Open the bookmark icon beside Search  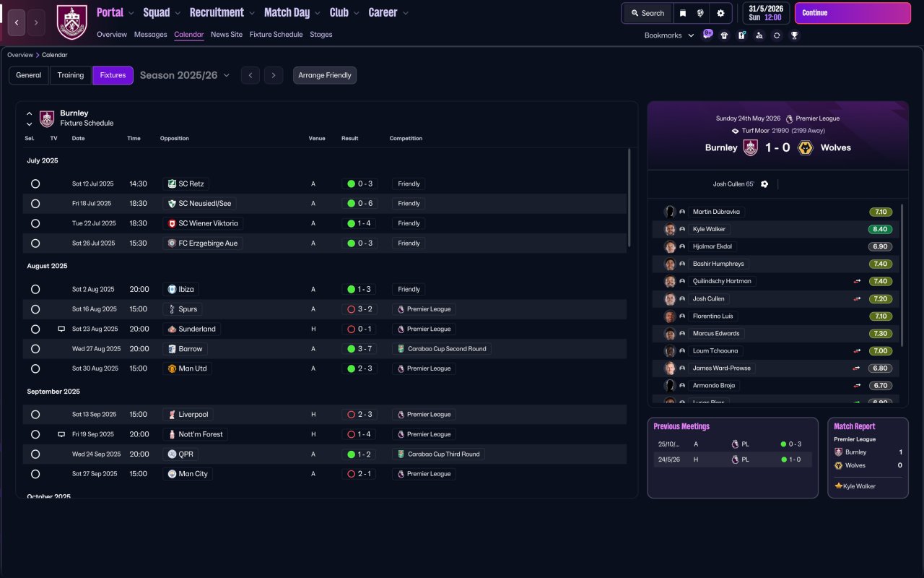tap(682, 13)
